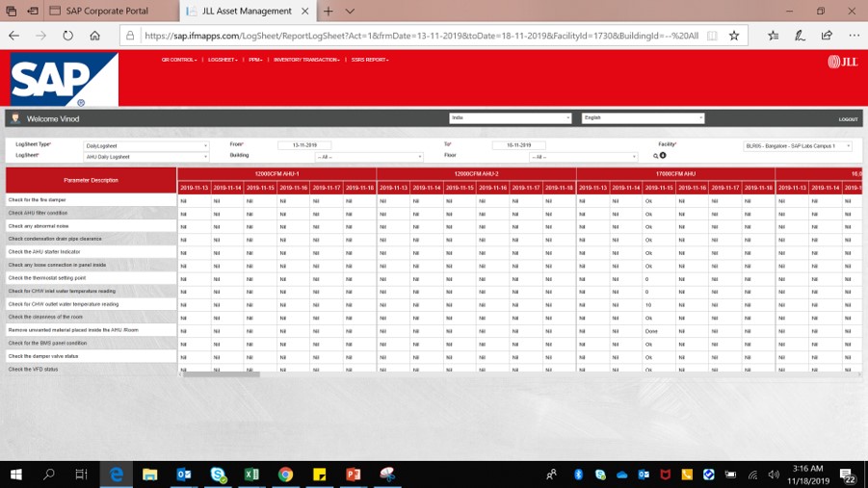Click the search magnifier icon beside Floor
868x488 pixels.
tap(655, 156)
